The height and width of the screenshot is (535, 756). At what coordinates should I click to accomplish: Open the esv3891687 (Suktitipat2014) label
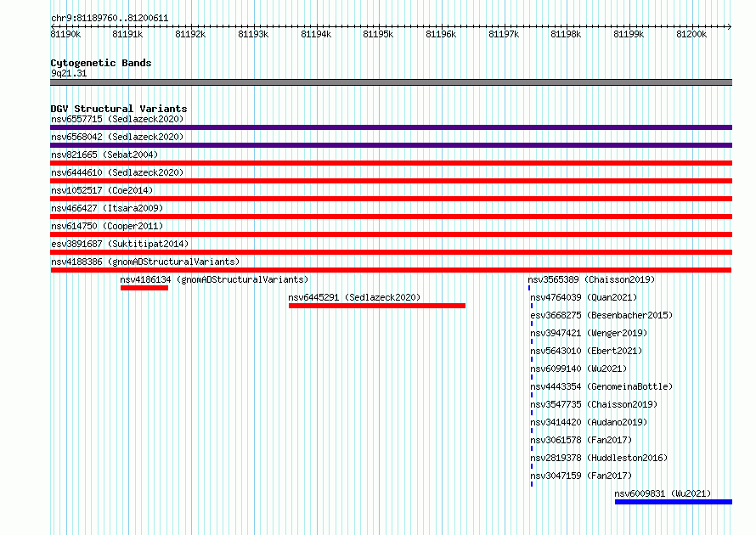pos(120,244)
